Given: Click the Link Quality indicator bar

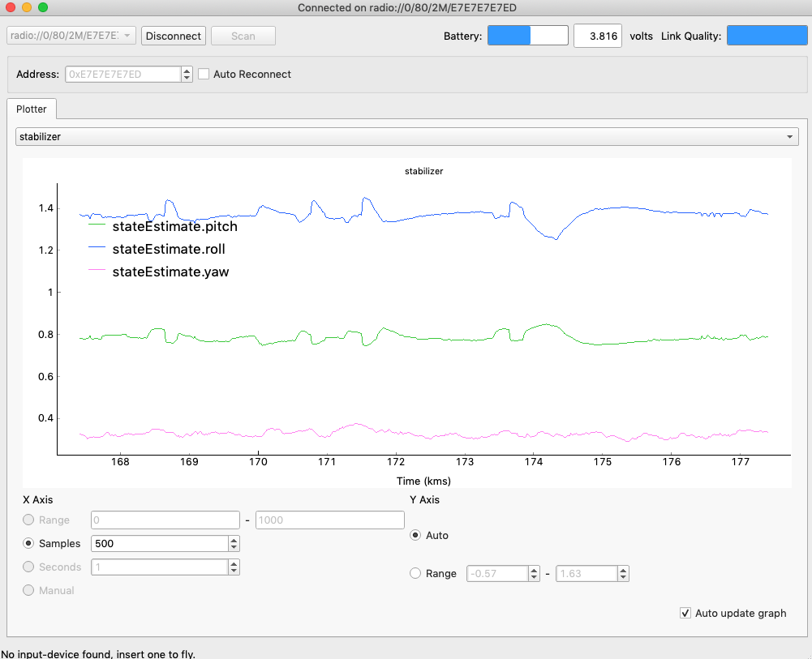Looking at the screenshot, I should coord(767,36).
